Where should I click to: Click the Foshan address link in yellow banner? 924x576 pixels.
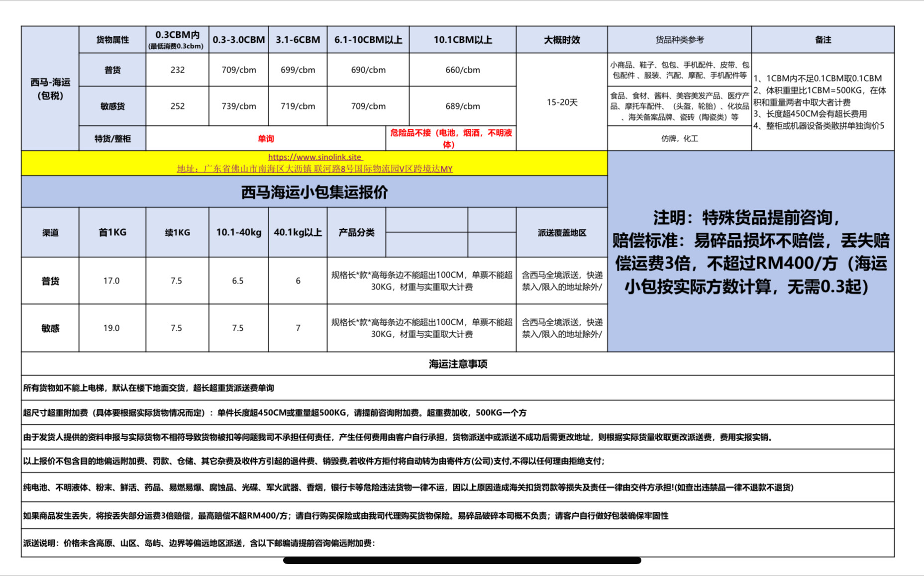[x=314, y=169]
